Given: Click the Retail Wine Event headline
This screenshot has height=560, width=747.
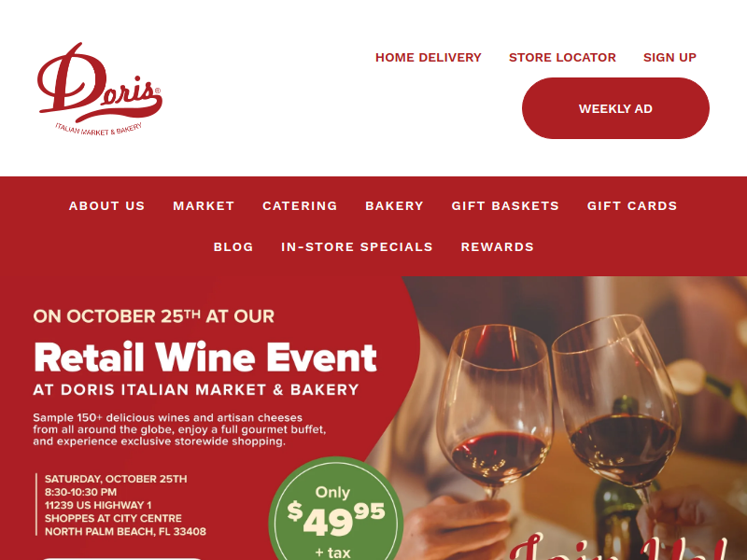Looking at the screenshot, I should (x=205, y=357).
